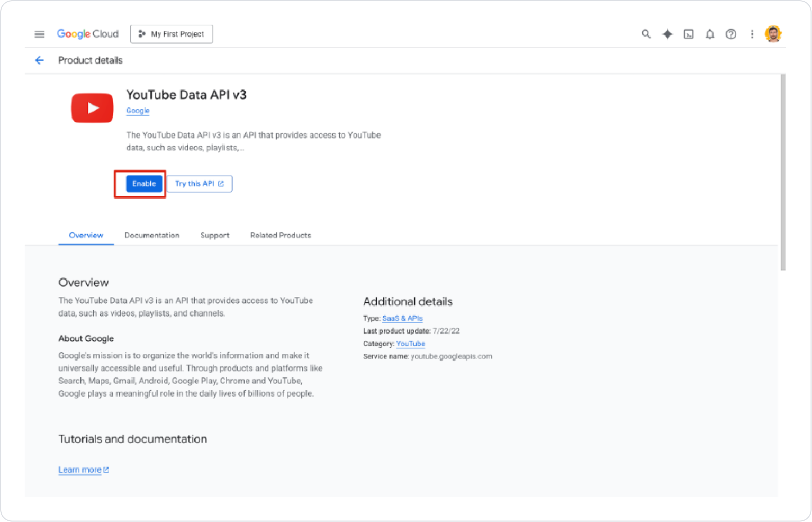Click the Product details heading

click(x=91, y=60)
